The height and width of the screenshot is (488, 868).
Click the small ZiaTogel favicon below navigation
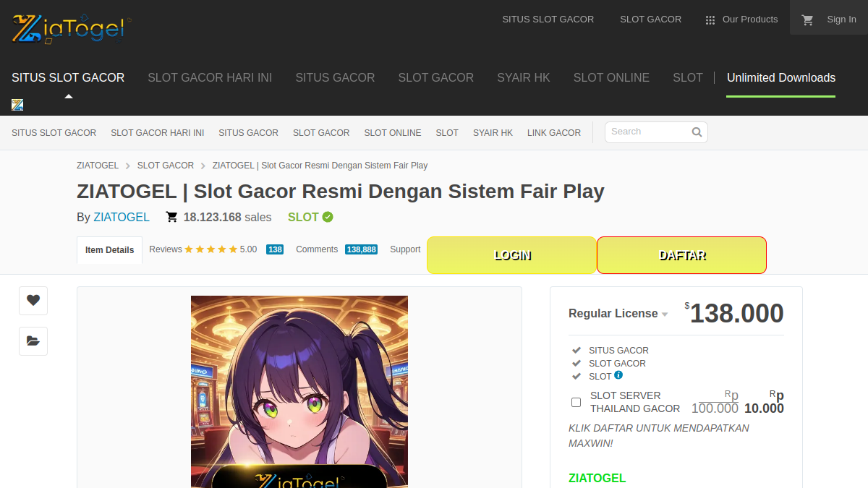point(17,105)
